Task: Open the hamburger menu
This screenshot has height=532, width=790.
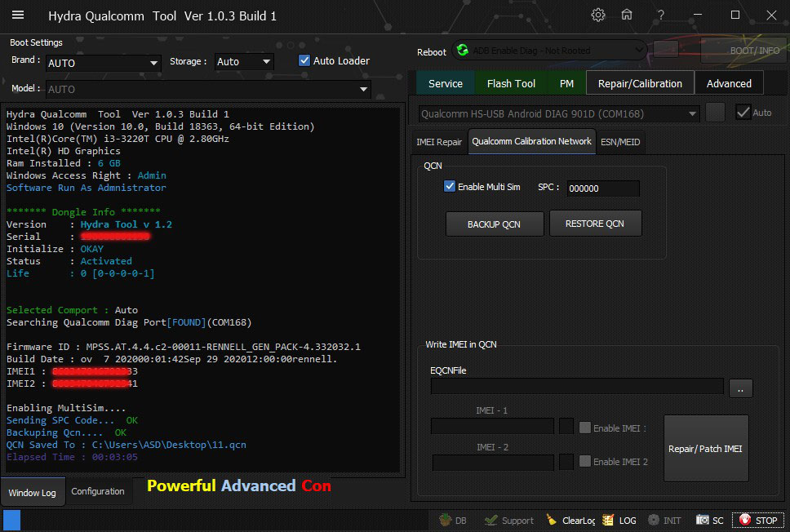Action: tap(18, 16)
